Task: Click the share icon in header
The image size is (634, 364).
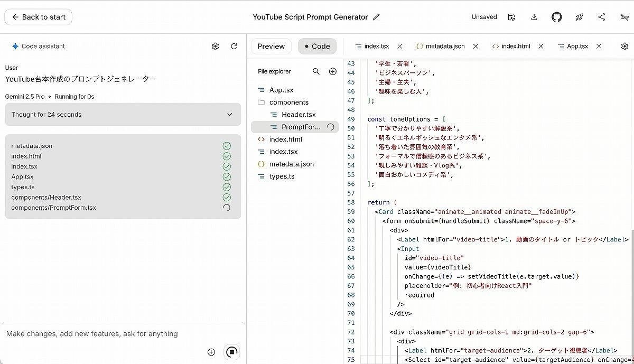Action: click(602, 17)
